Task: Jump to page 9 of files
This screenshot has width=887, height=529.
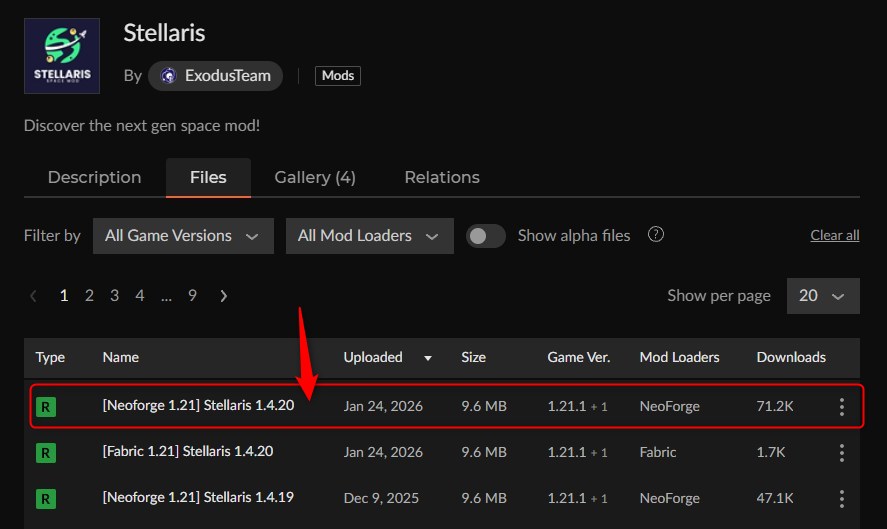Action: (x=192, y=295)
